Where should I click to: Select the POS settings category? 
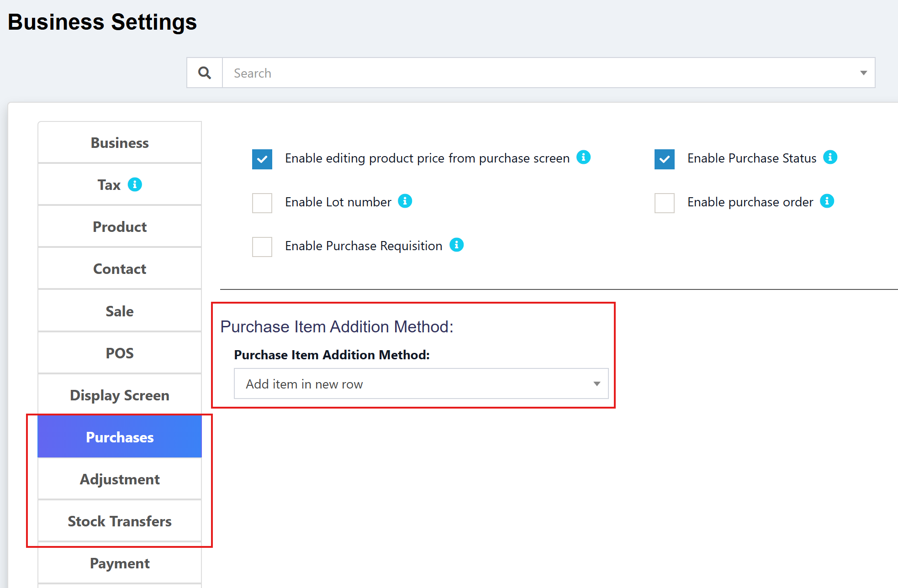coord(119,352)
